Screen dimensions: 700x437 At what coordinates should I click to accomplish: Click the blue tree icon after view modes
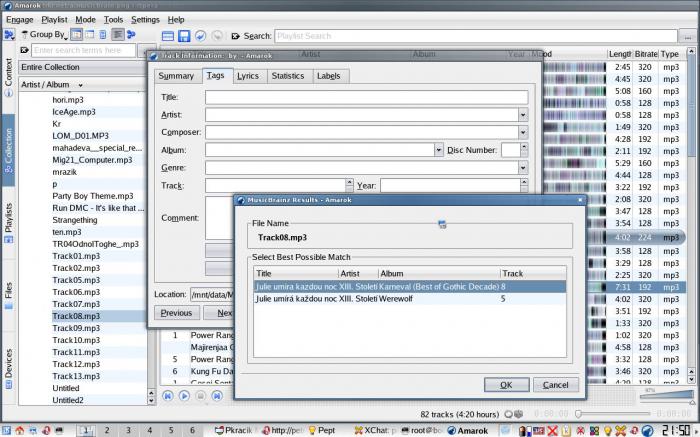pos(131,34)
